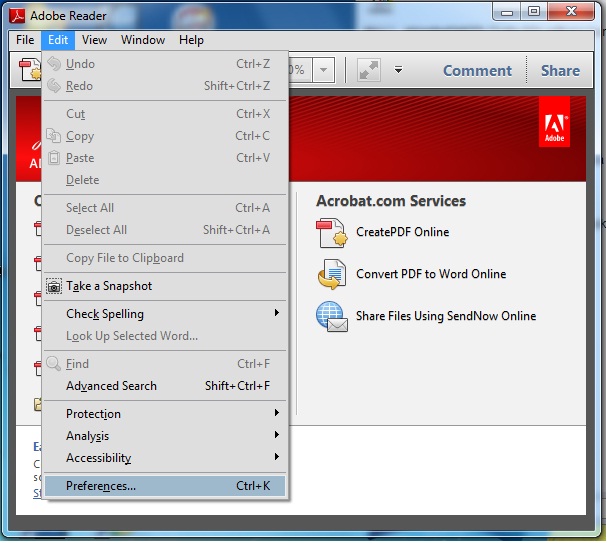
Task: Click the Take a Snapshot camera icon
Action: pyautogui.click(x=54, y=286)
